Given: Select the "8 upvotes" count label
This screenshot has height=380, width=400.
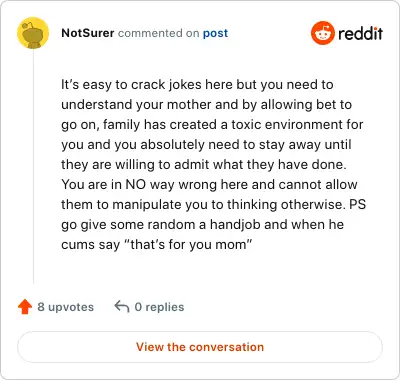Looking at the screenshot, I should pos(66,307).
